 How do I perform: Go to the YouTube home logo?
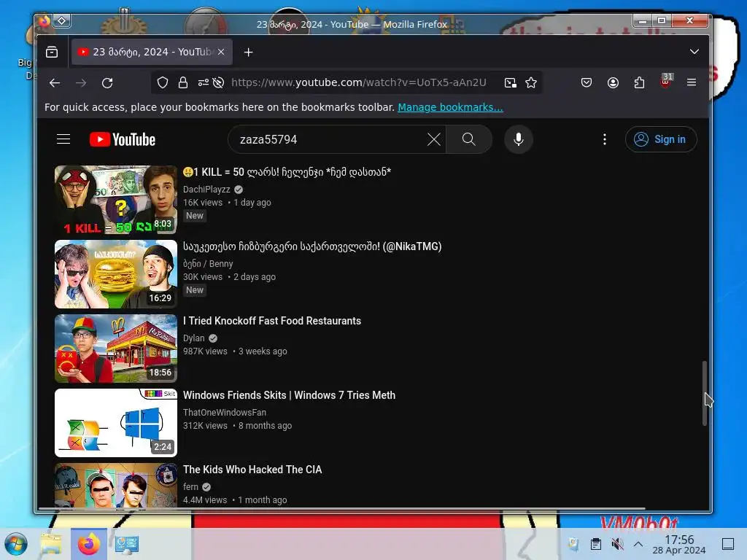(x=123, y=139)
